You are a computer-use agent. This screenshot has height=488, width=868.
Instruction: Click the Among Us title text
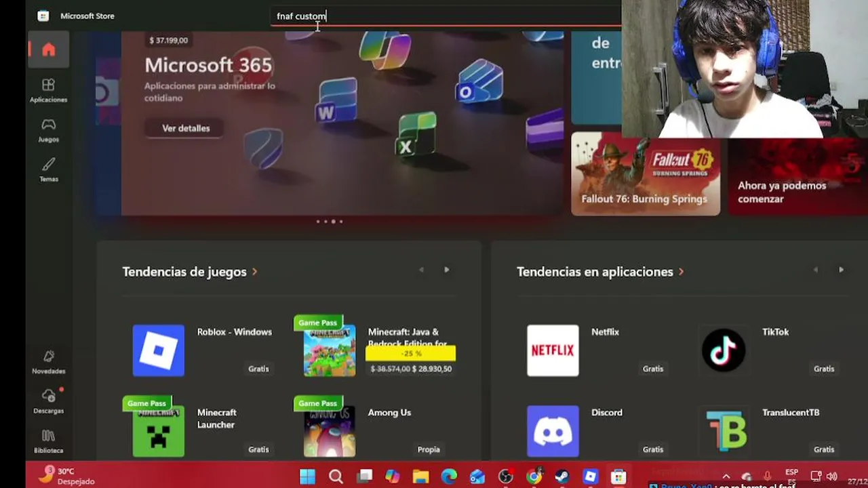coord(389,413)
